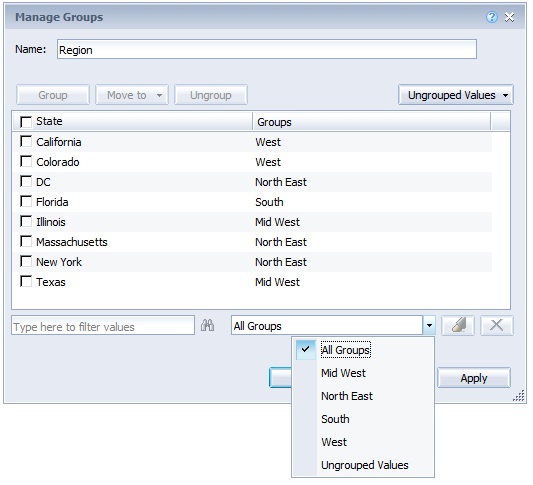Choose Mid West from the dropdown list

[x=343, y=373]
